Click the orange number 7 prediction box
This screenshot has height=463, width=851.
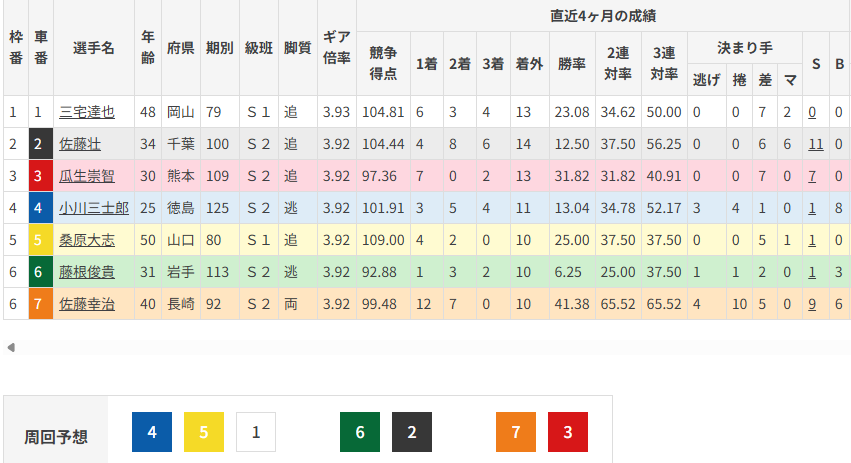pos(516,432)
